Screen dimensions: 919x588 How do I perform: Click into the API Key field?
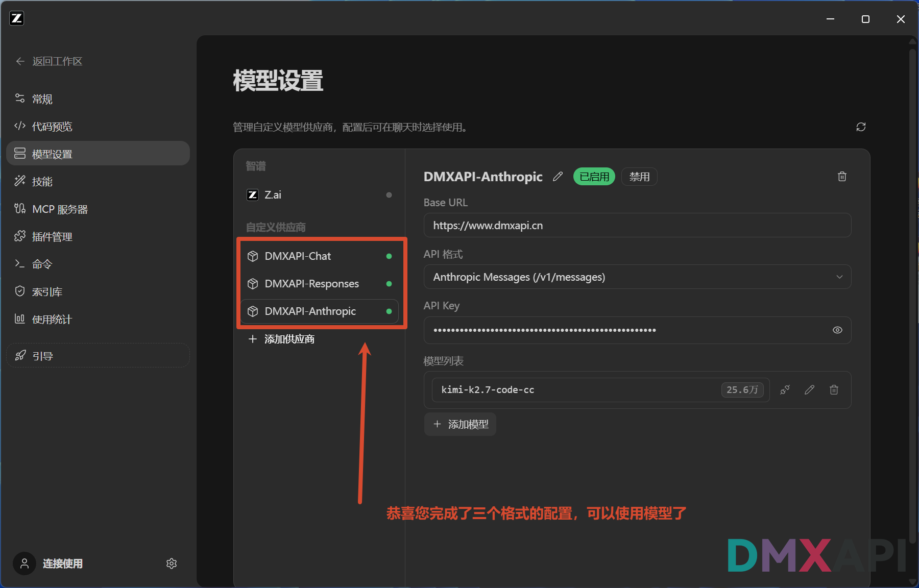[637, 330]
